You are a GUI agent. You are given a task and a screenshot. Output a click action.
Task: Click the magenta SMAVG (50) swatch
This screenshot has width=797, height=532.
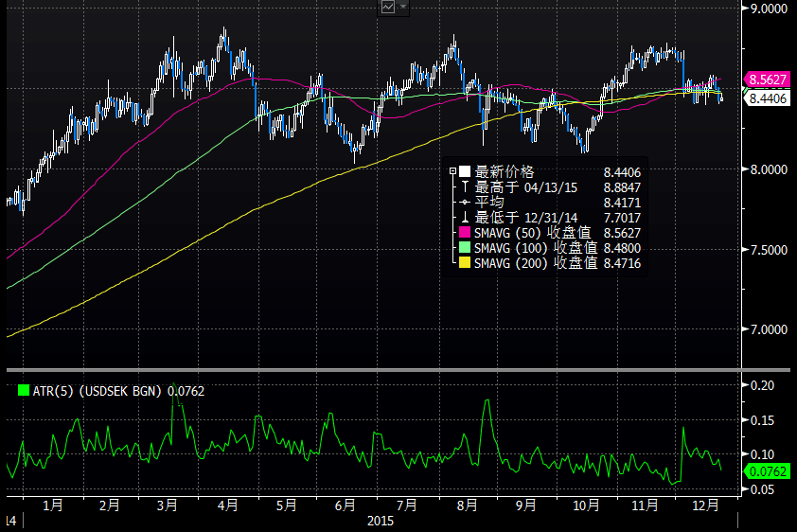pyautogui.click(x=465, y=233)
